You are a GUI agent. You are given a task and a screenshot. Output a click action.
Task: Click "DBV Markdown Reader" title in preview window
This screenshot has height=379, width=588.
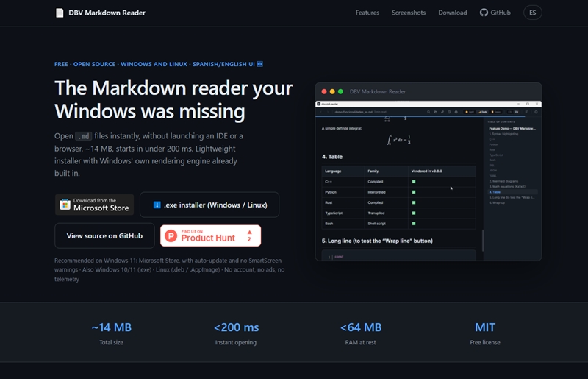tap(378, 92)
